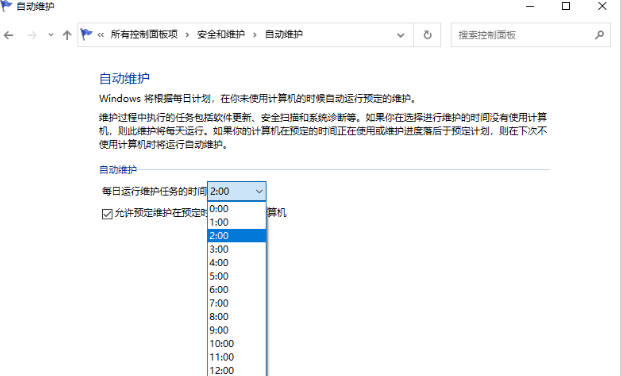Expand arrow after 安全和维护 breadcrumb
The height and width of the screenshot is (376, 621).
pyautogui.click(x=254, y=35)
